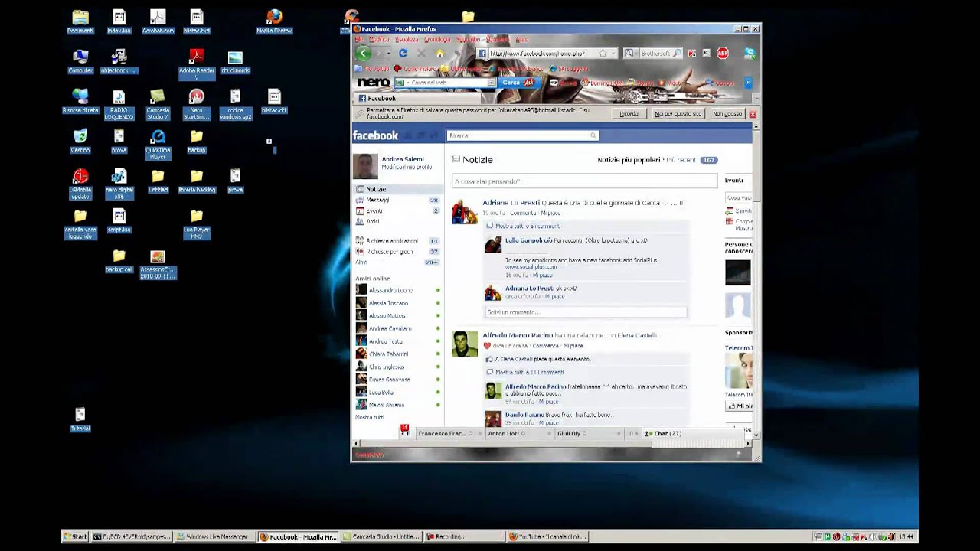Switch to the YouTube taskbar button
The width and height of the screenshot is (980, 551).
pos(548,536)
